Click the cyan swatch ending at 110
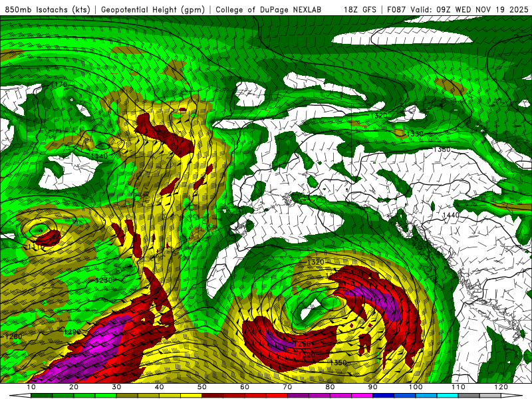Viewport: 532px width, 399px height. [x=448, y=396]
